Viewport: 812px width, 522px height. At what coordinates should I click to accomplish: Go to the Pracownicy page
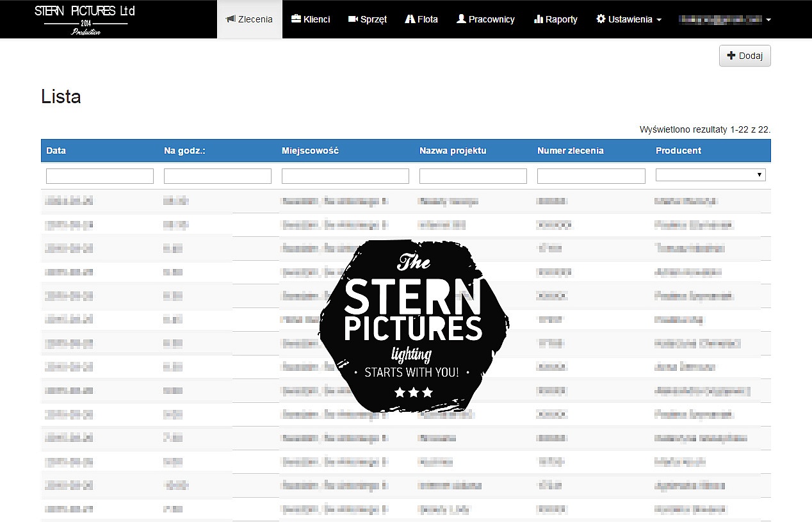pos(485,19)
